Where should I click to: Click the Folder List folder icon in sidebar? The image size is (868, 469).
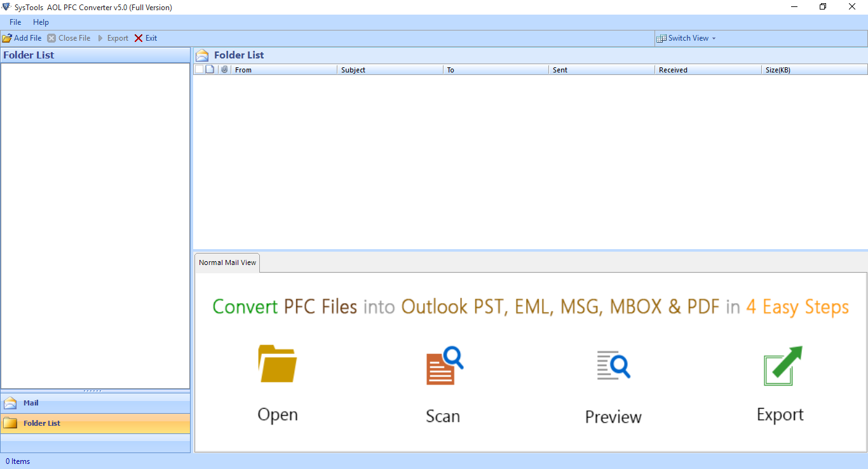10,423
